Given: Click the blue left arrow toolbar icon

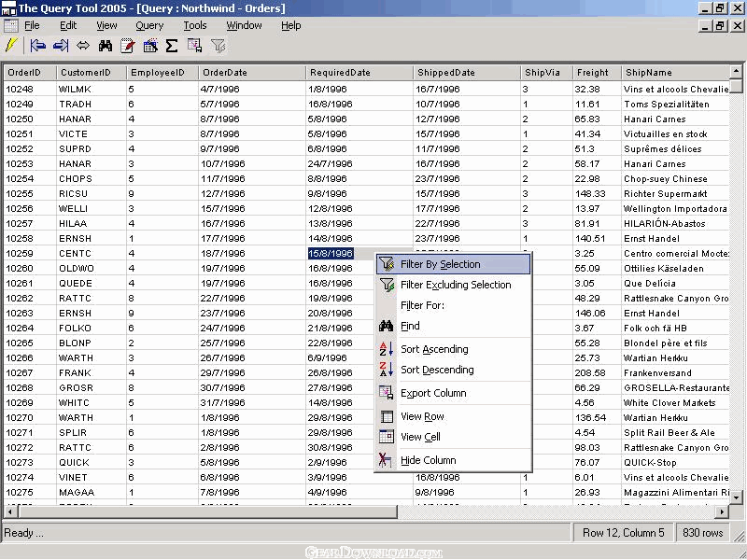Looking at the screenshot, I should point(37,46).
